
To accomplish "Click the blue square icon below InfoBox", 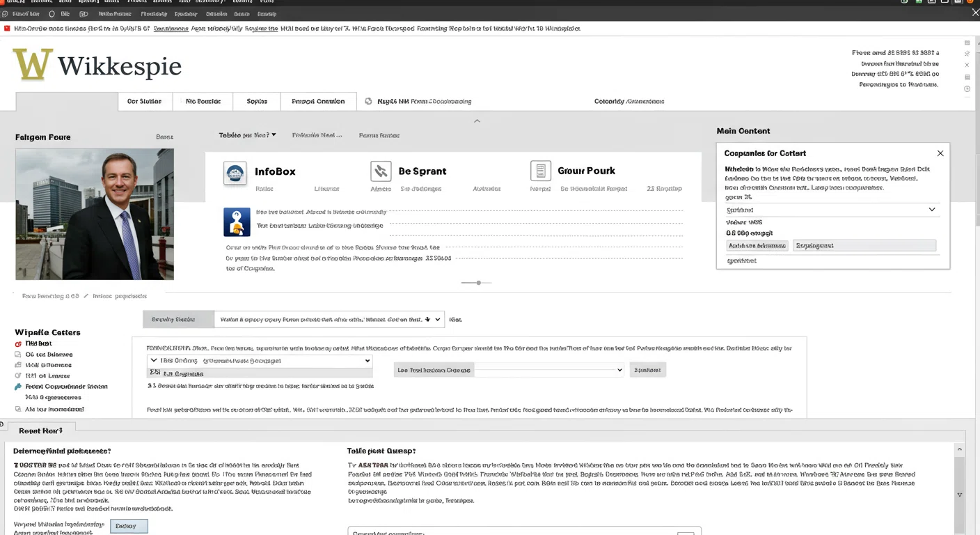I will pyautogui.click(x=237, y=222).
